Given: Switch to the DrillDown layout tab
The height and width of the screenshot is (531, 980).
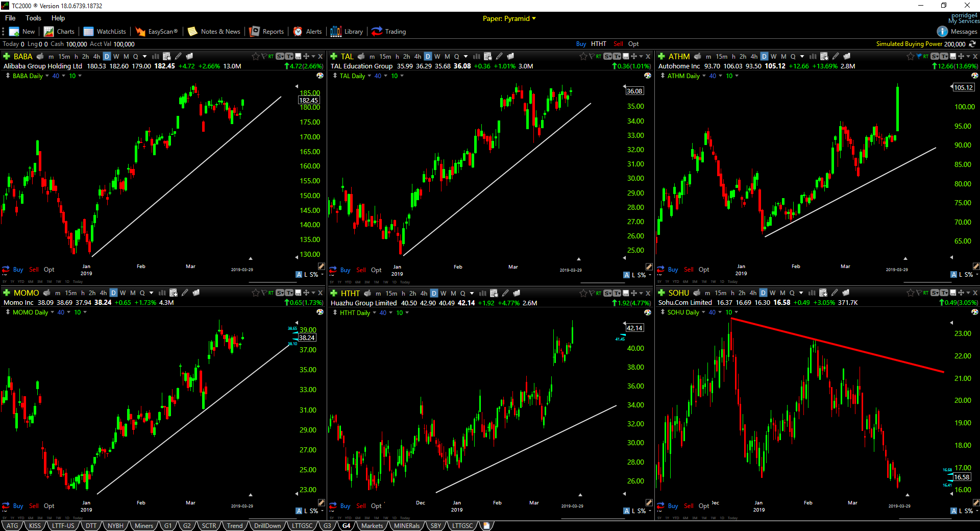Looking at the screenshot, I should pyautogui.click(x=267, y=525).
